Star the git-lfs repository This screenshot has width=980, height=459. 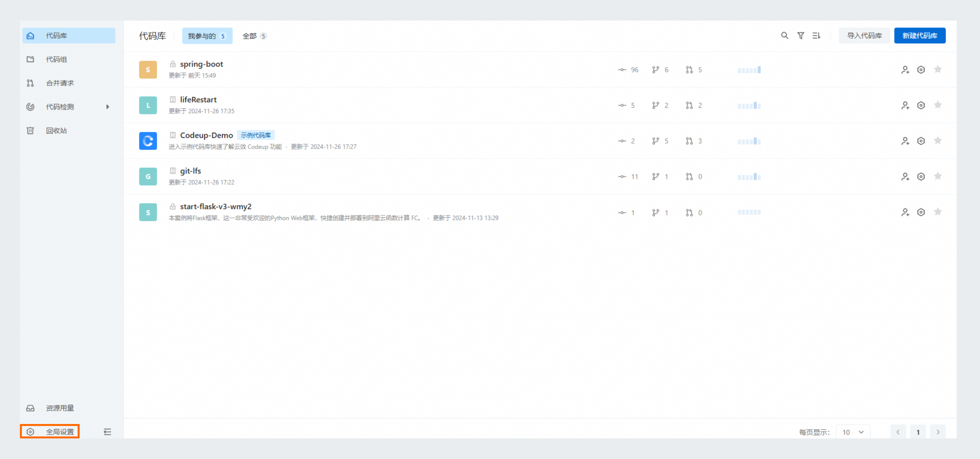point(938,176)
